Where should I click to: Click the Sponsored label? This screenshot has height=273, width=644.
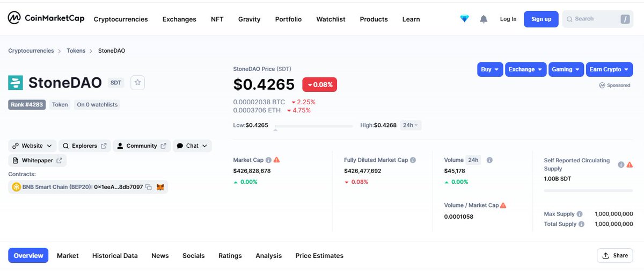[x=615, y=85]
